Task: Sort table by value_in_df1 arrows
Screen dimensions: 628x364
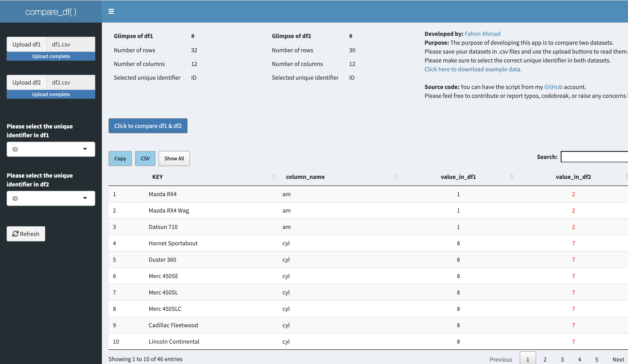Action: click(x=512, y=177)
